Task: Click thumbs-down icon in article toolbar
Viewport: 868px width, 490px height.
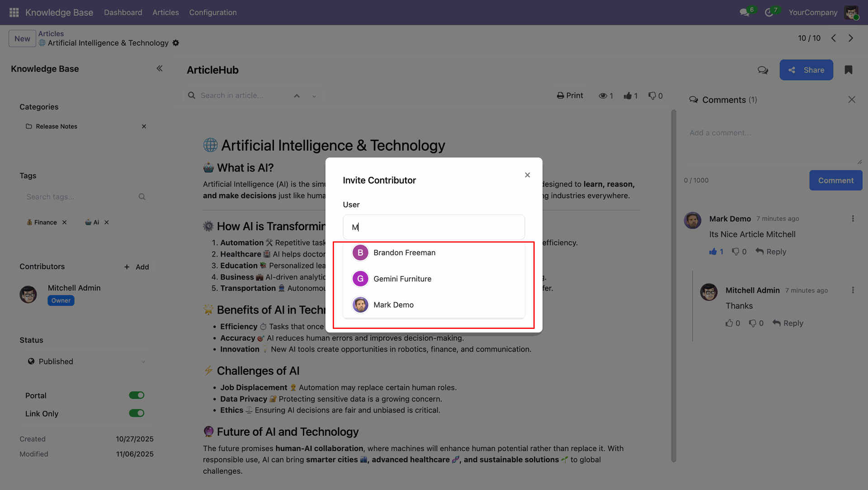Action: coord(652,95)
